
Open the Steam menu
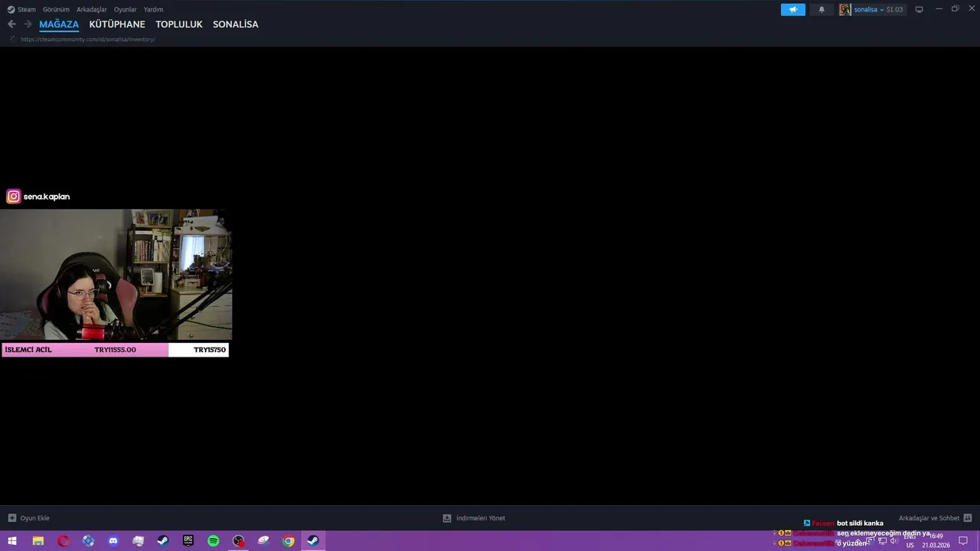pyautogui.click(x=21, y=9)
